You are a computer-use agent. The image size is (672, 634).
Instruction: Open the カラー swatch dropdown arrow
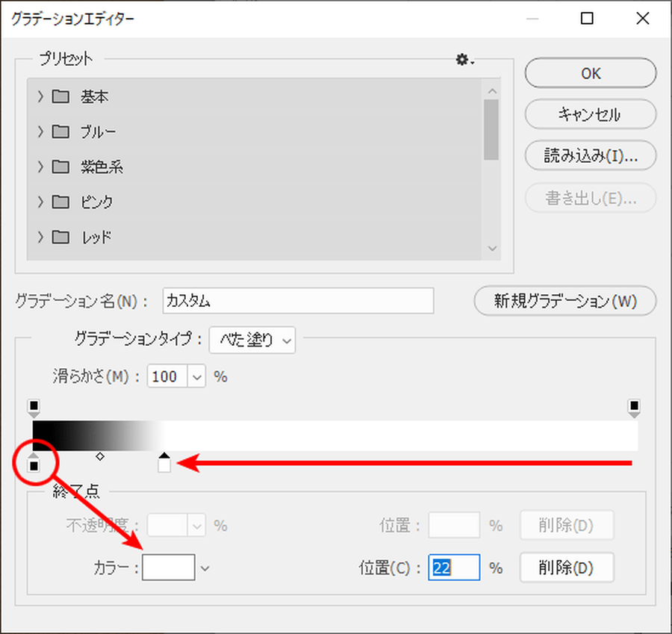205,568
